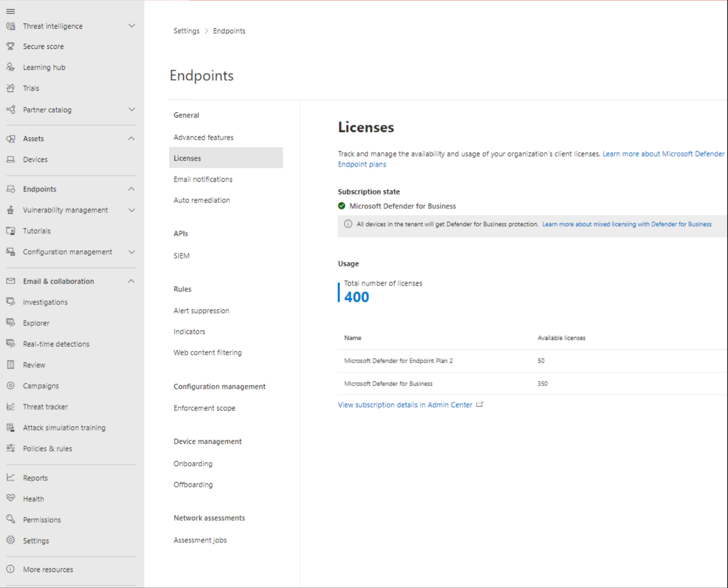Click the Reports chart icon
728x588 pixels.
point(11,477)
